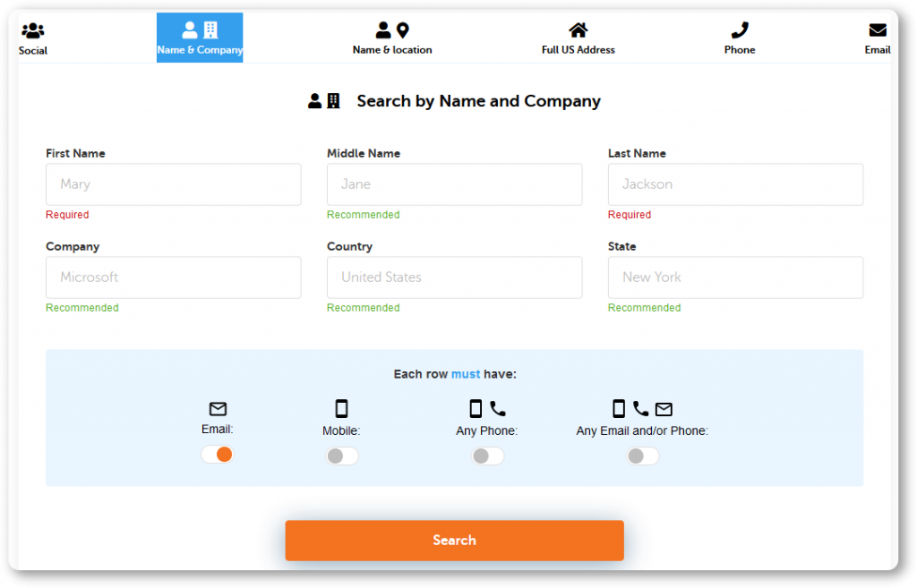Click the Recommended text under Middle Name
Image resolution: width=917 pixels, height=588 pixels.
point(364,215)
